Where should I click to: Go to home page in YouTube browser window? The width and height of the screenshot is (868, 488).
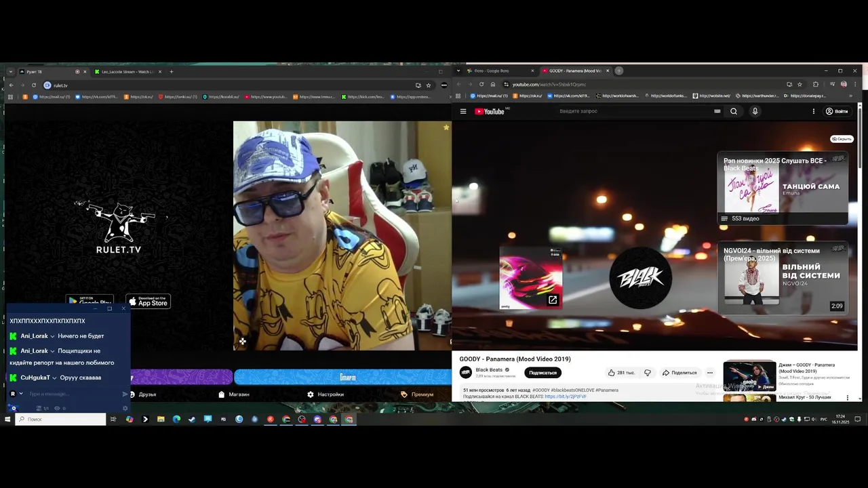pyautogui.click(x=493, y=84)
